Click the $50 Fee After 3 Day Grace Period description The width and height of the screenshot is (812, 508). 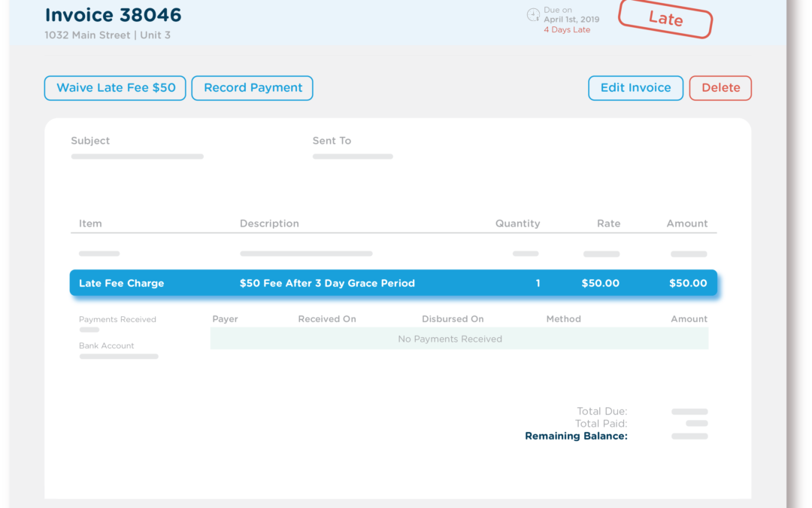tap(327, 283)
